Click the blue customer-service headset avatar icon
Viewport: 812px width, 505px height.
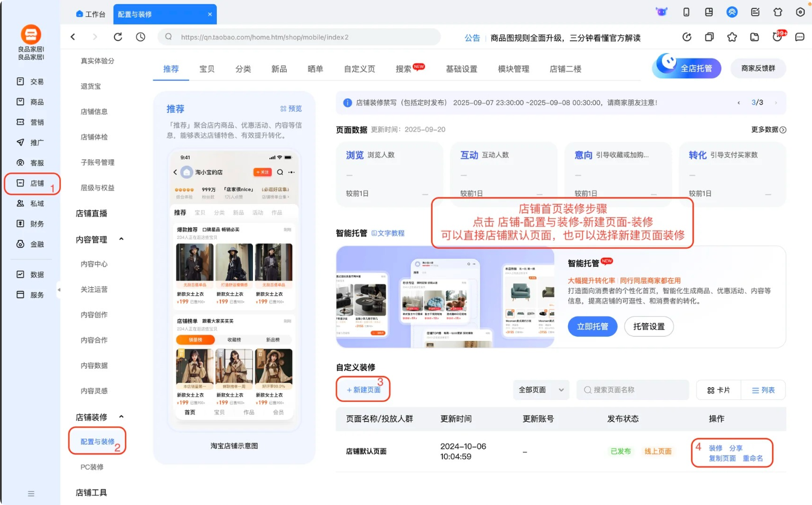coord(732,12)
